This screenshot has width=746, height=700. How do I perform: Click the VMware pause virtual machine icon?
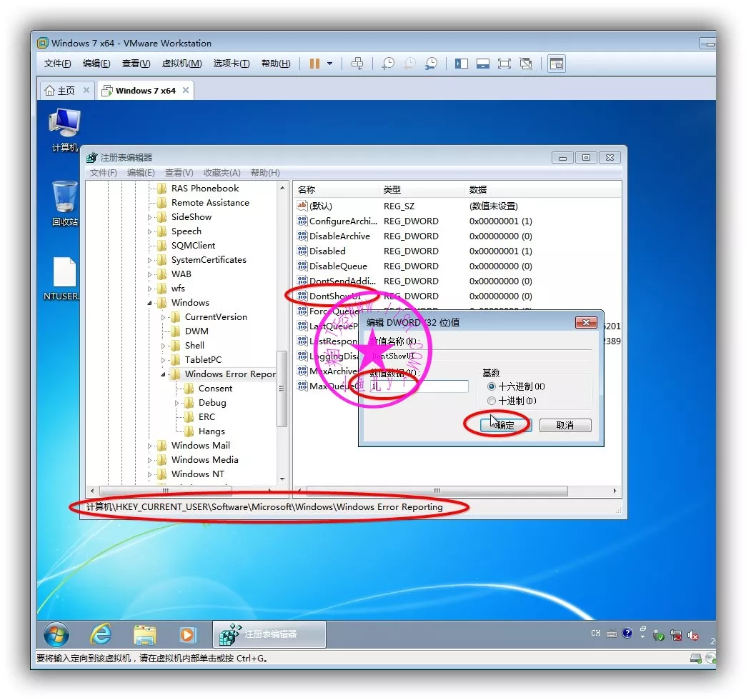314,64
